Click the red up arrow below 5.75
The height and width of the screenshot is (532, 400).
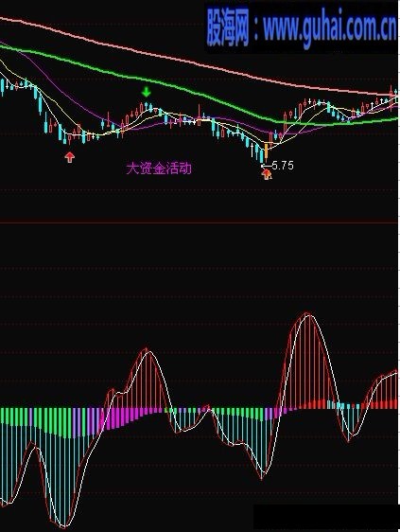tap(267, 174)
